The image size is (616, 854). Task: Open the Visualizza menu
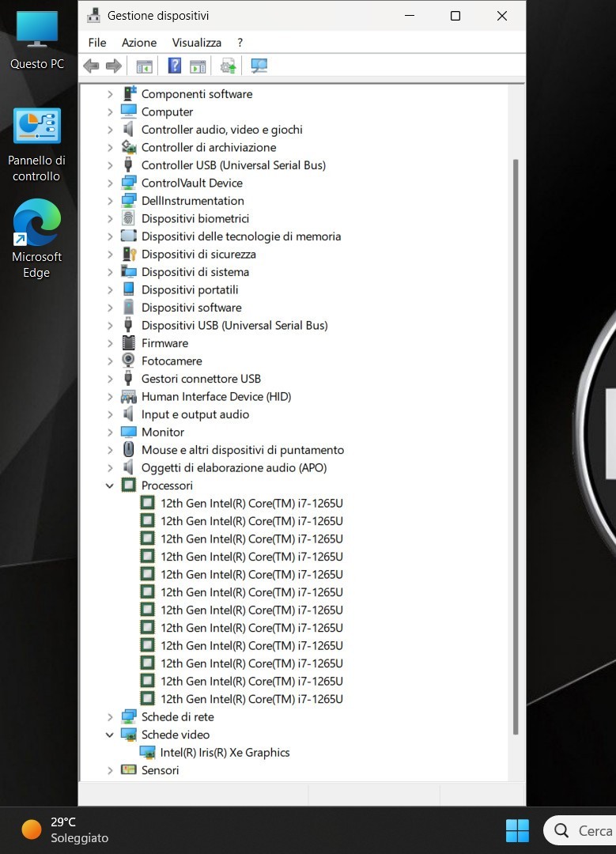tap(197, 43)
